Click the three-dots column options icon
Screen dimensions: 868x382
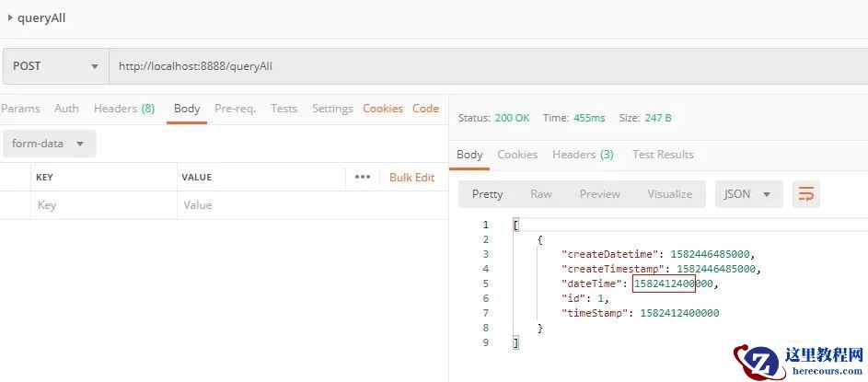tap(362, 177)
